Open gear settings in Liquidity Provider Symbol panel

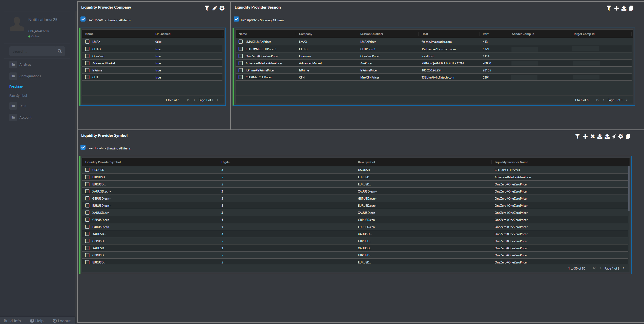[621, 137]
